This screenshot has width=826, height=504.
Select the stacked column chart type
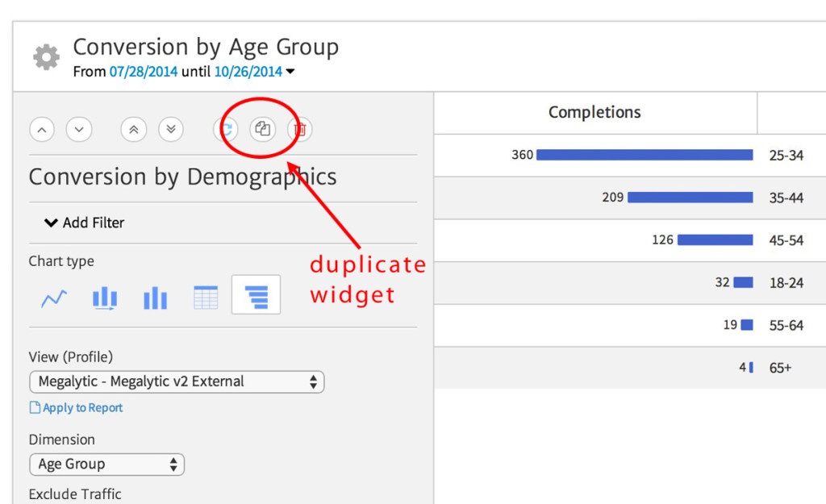click(106, 298)
